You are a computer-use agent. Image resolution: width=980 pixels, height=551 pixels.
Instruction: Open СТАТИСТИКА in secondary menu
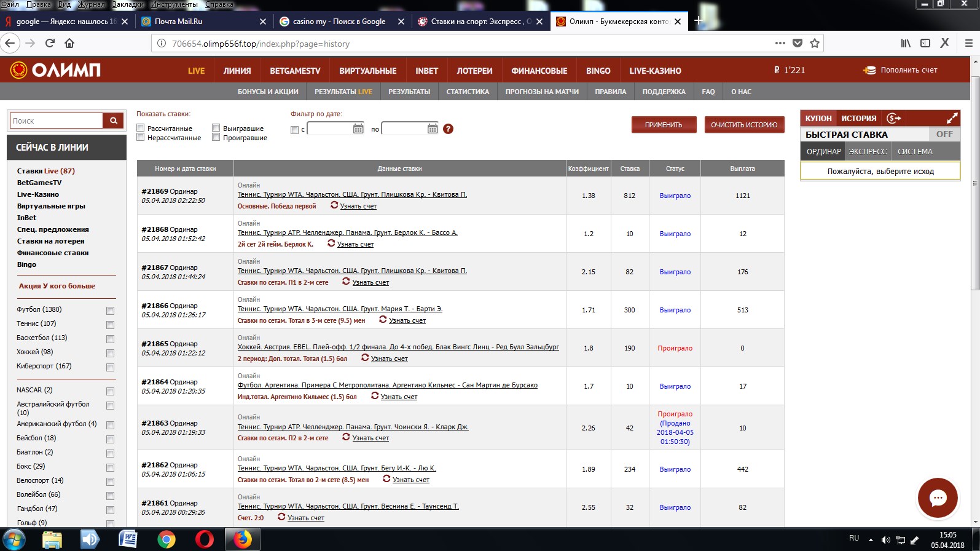(x=468, y=92)
